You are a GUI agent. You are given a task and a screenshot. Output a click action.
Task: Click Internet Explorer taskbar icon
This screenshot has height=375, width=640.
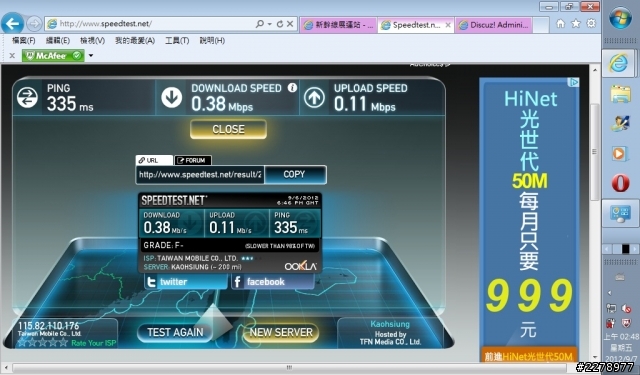click(619, 63)
